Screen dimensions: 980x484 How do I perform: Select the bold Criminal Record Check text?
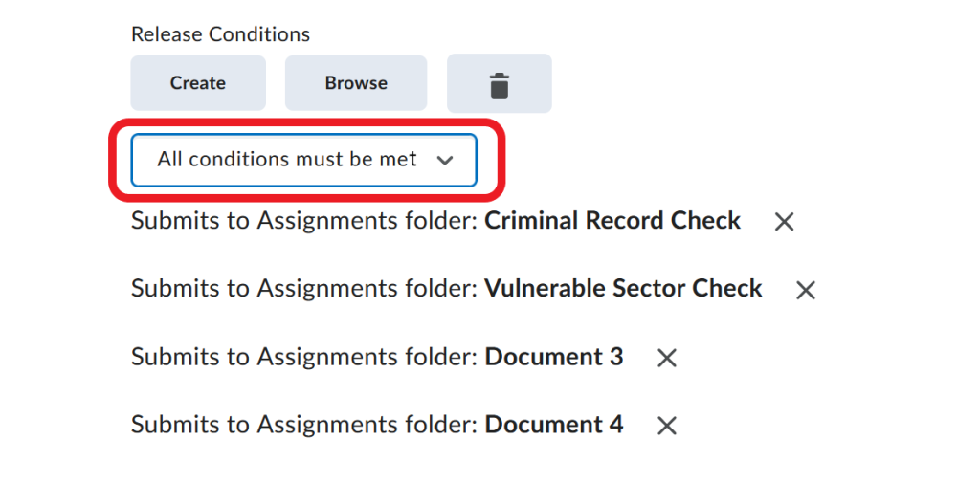tap(612, 220)
